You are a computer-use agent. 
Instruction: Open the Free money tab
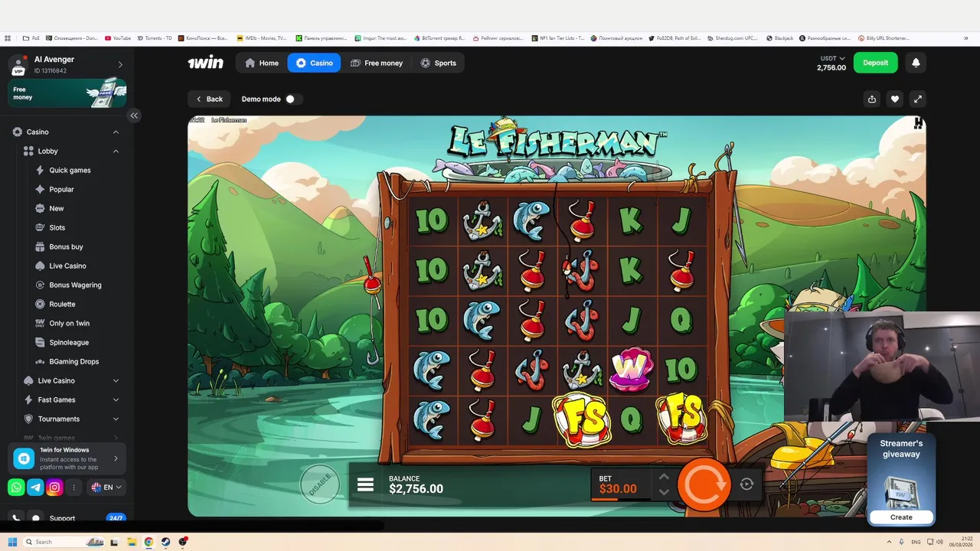tap(376, 63)
